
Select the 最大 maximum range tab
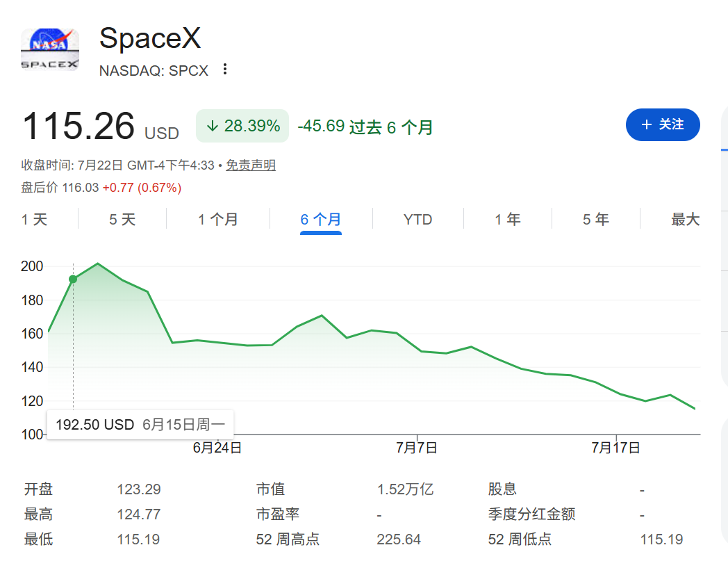click(x=686, y=220)
